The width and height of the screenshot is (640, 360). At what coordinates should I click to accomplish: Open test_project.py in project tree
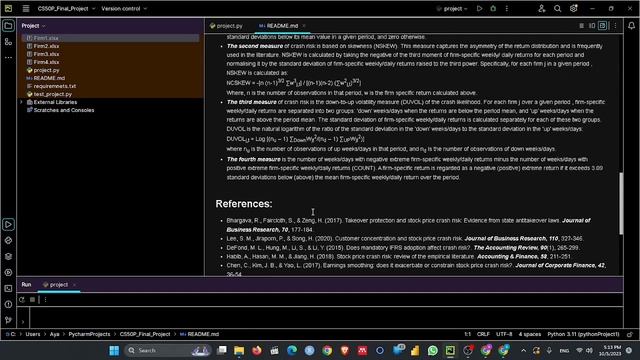click(52, 94)
